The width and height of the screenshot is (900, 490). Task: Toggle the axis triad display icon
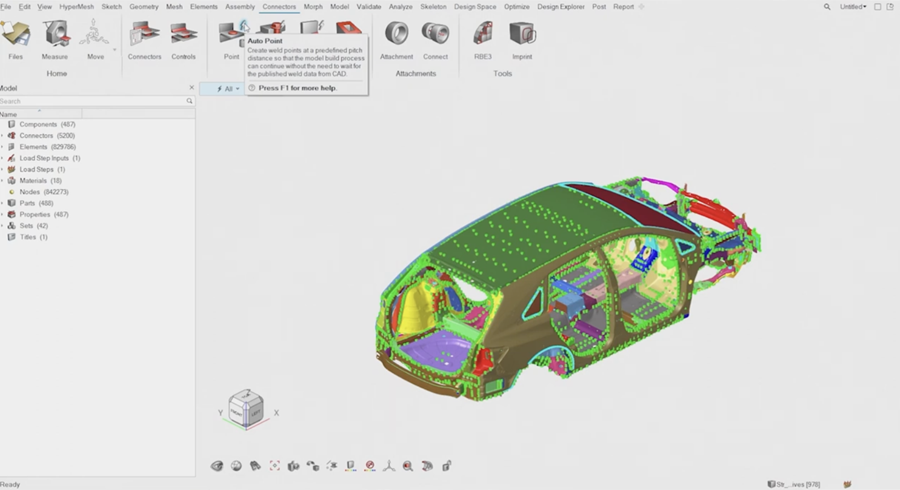point(389,466)
